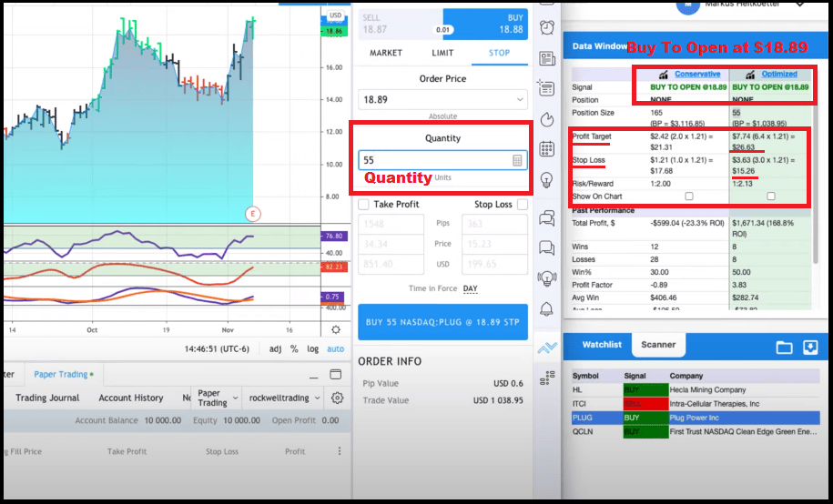This screenshot has width=833, height=504.
Task: Switch to the Scanner tab
Action: tap(658, 345)
